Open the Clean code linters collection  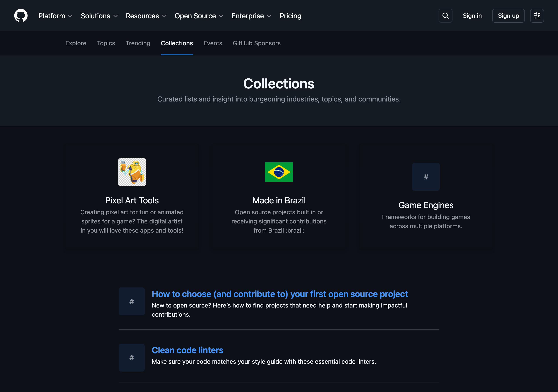coord(187,350)
